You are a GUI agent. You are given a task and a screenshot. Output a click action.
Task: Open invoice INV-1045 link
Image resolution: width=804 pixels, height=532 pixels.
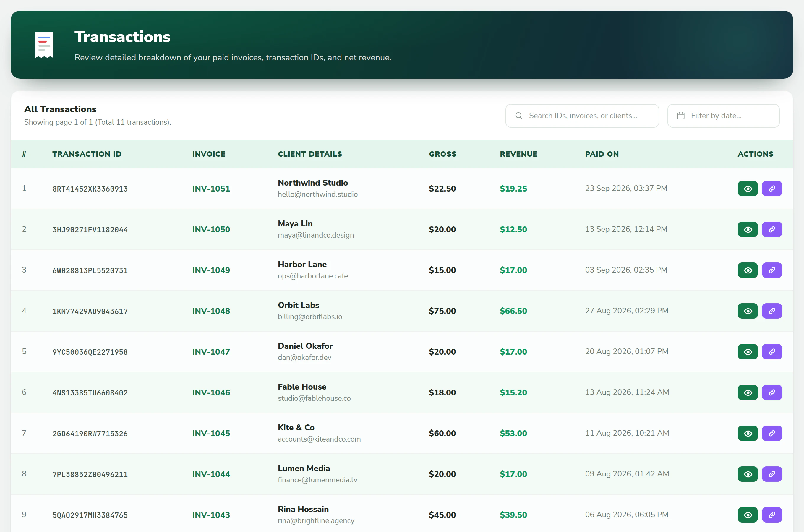[x=211, y=433]
